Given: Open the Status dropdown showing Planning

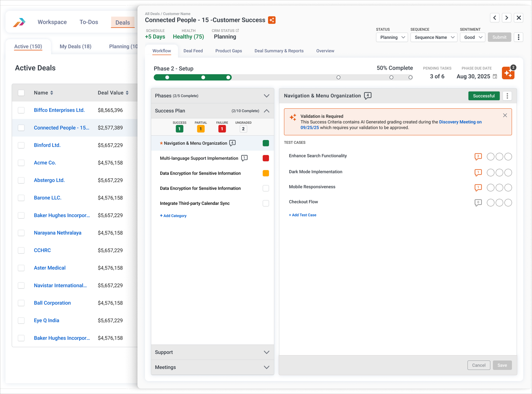Looking at the screenshot, I should [392, 37].
